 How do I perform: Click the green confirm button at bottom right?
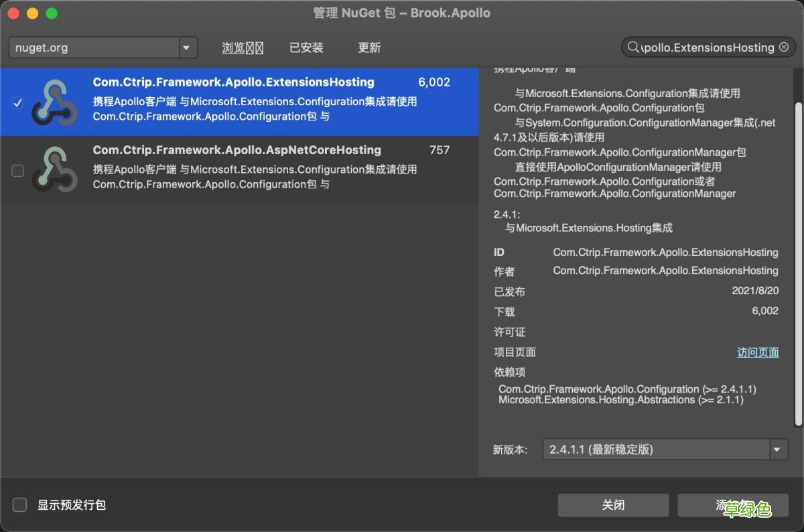tap(735, 505)
